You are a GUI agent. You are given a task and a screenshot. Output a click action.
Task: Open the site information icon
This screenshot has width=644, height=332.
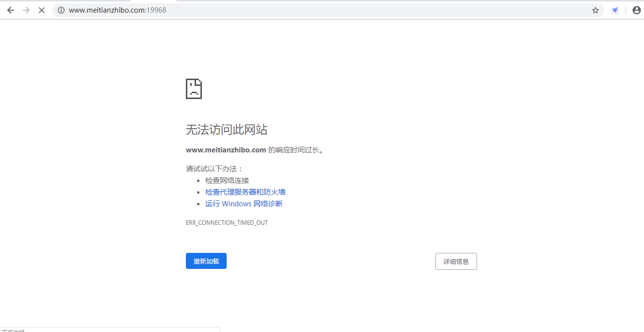click(x=61, y=10)
